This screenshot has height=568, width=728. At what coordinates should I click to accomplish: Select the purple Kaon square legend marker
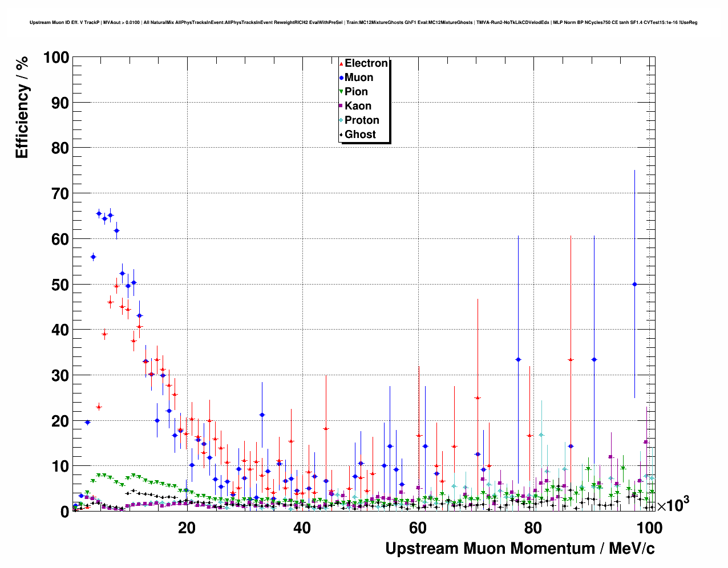[x=341, y=106]
